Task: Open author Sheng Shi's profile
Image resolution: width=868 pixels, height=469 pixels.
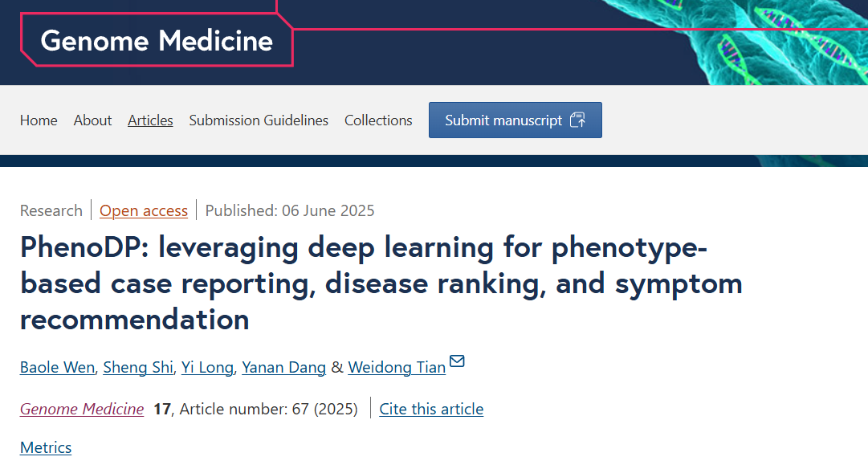Action: pyautogui.click(x=138, y=368)
